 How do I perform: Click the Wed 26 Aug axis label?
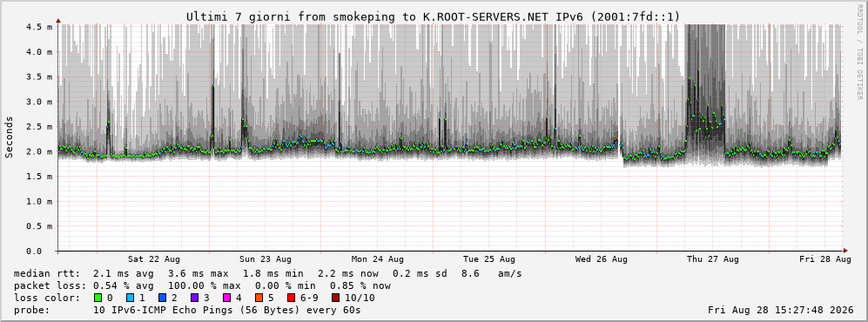tap(602, 259)
